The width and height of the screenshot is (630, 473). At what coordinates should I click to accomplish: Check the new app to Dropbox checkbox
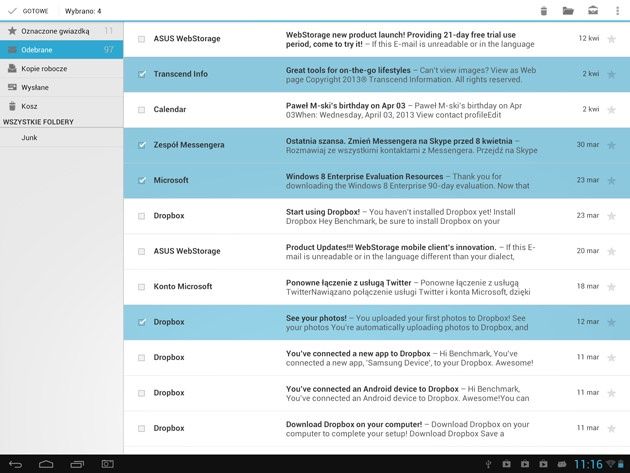(x=141, y=358)
